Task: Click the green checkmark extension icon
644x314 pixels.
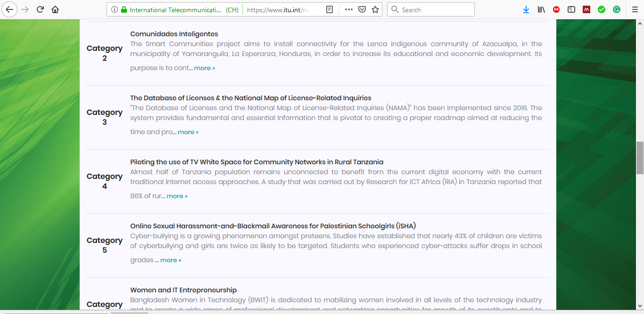Action: point(602,9)
